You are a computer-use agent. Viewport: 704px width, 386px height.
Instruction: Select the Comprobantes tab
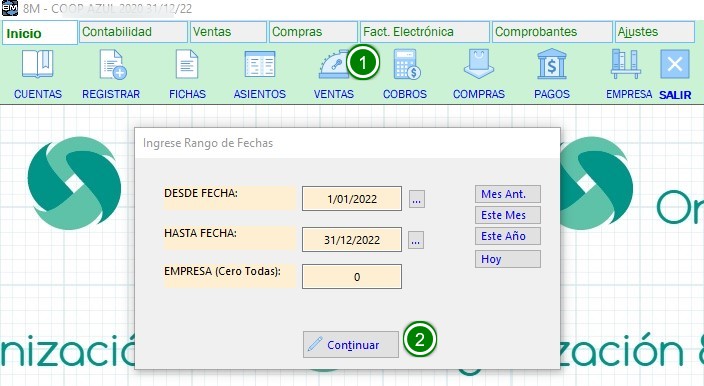(x=552, y=32)
